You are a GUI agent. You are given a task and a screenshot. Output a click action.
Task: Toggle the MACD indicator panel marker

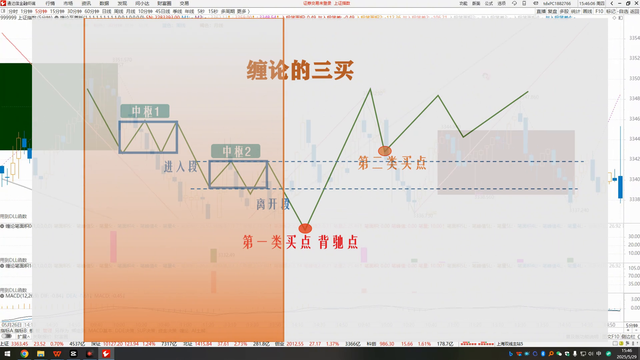pyautogui.click(x=2, y=296)
